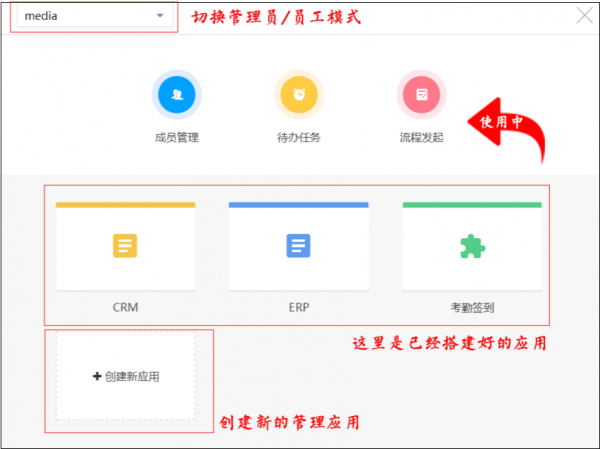Click the green bar atop 考勤签到 card
Image resolution: width=600 pixels, height=449 pixels.
coord(472,205)
